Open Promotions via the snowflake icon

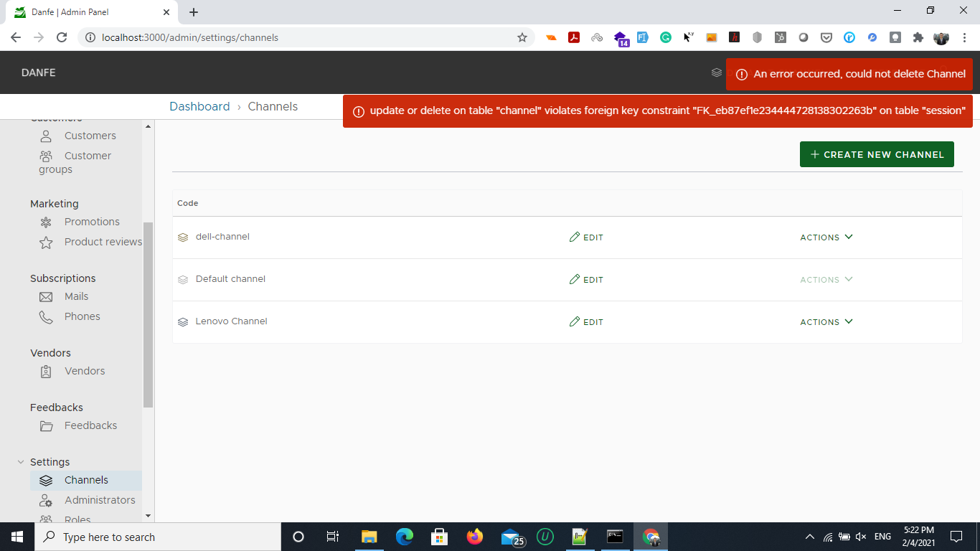click(x=46, y=222)
